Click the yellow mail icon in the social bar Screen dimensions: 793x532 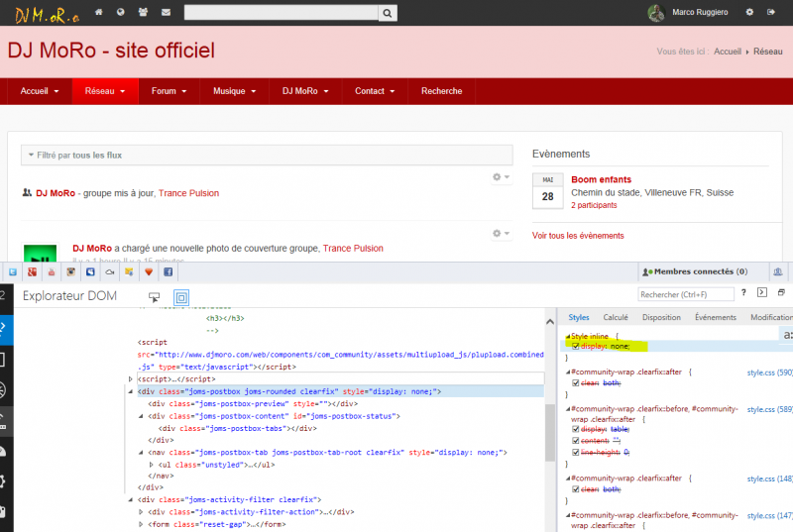pos(129,271)
